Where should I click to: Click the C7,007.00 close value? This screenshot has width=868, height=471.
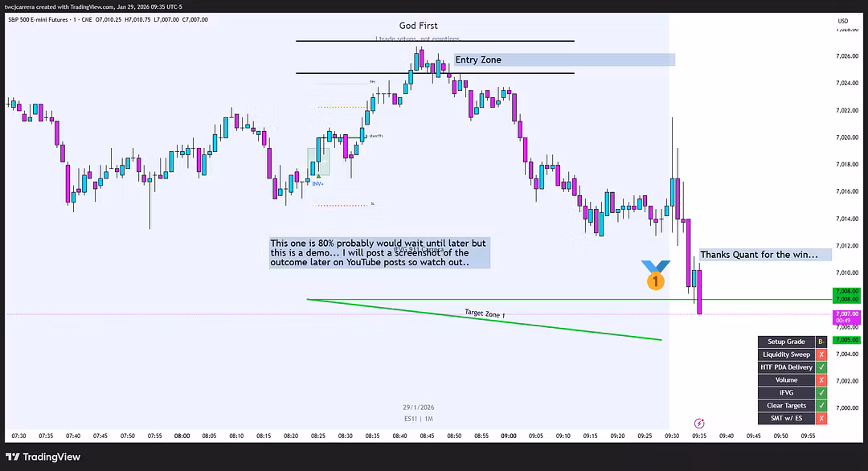195,19
